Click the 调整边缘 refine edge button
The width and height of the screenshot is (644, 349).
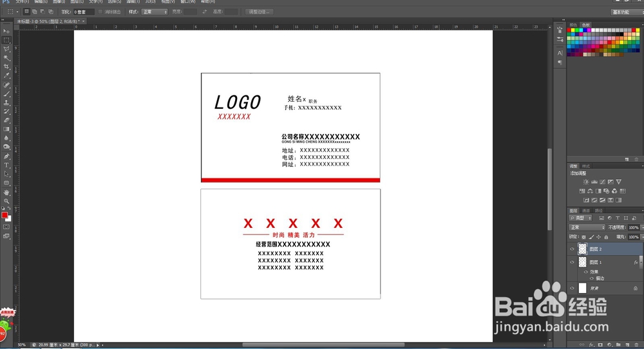click(x=259, y=12)
